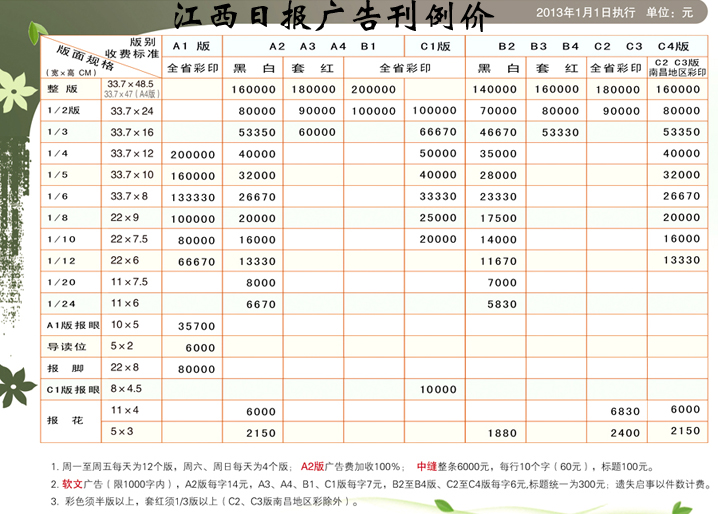
Task: Click the price 25000
Action: (438, 218)
